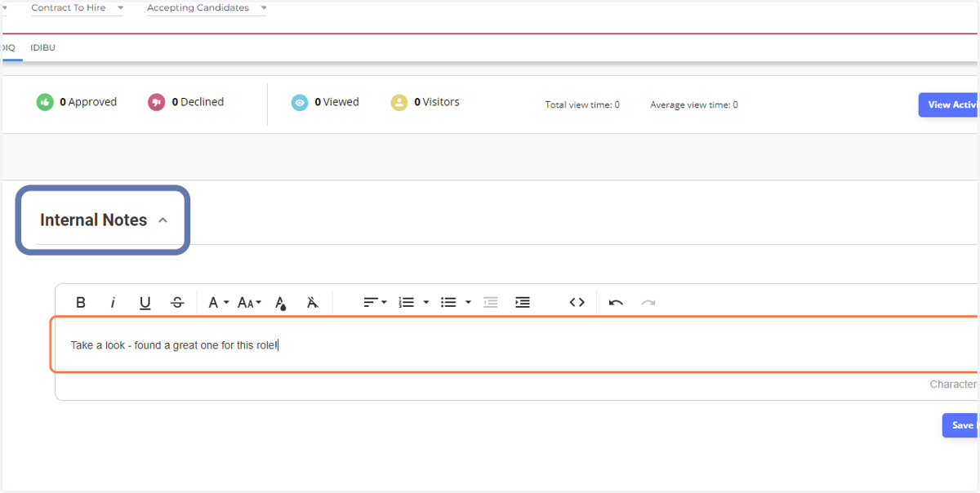Increase indent of the paragraph
Viewport: 980px width, 493px height.
523,302
